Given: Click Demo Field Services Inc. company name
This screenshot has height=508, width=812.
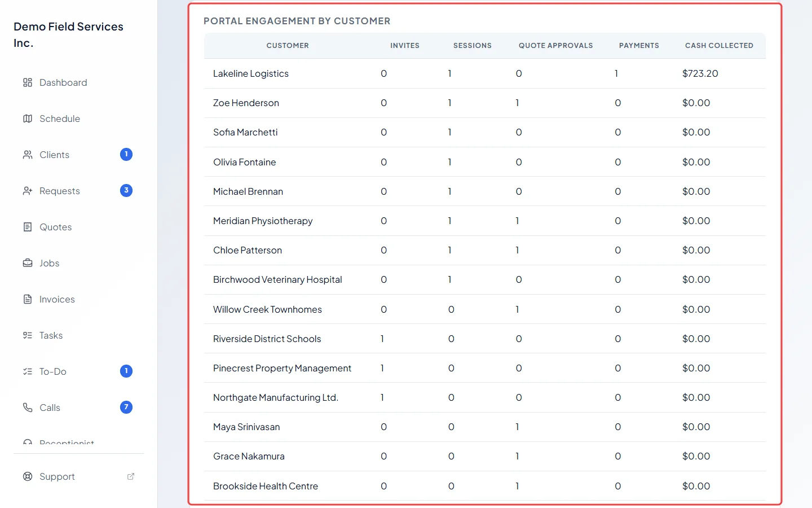Looking at the screenshot, I should click(68, 34).
